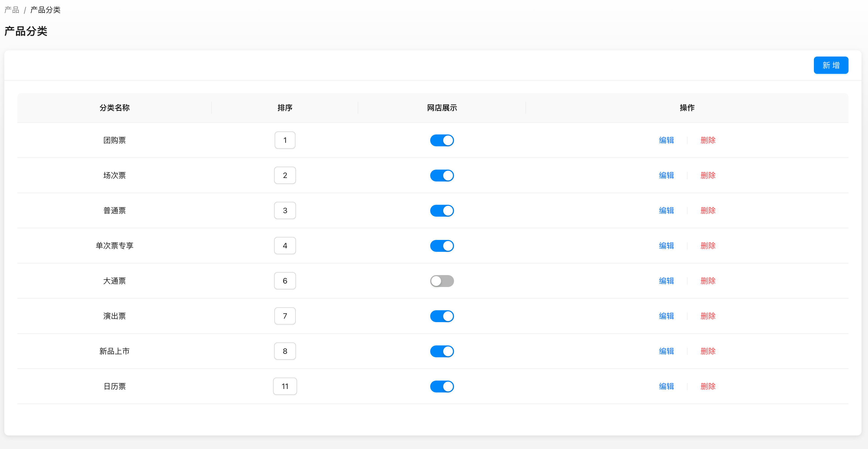Image resolution: width=868 pixels, height=449 pixels.
Task: Delete the 团购票 category
Action: (x=708, y=140)
